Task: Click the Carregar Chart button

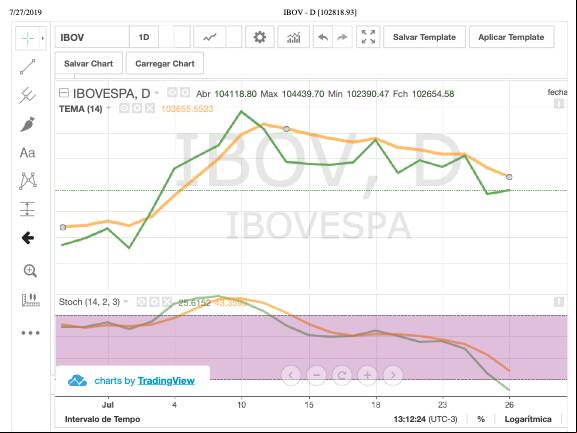Action: coord(165,63)
